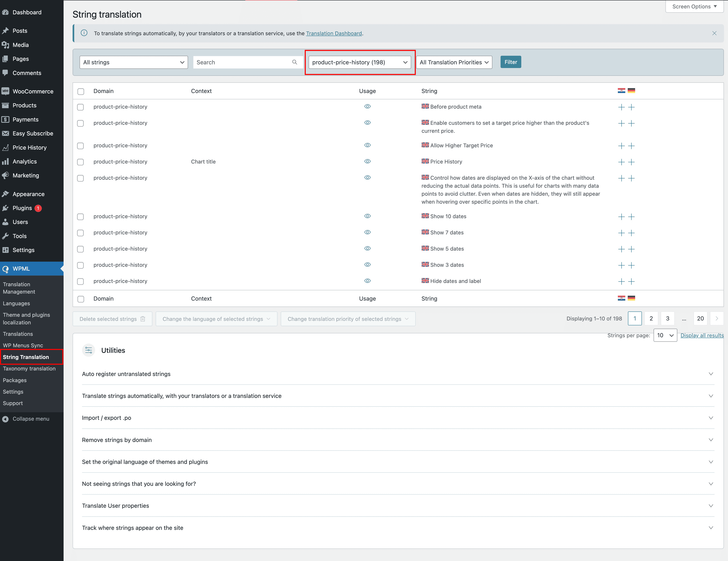Select all strings via header checkbox
The height and width of the screenshot is (561, 728).
81,91
